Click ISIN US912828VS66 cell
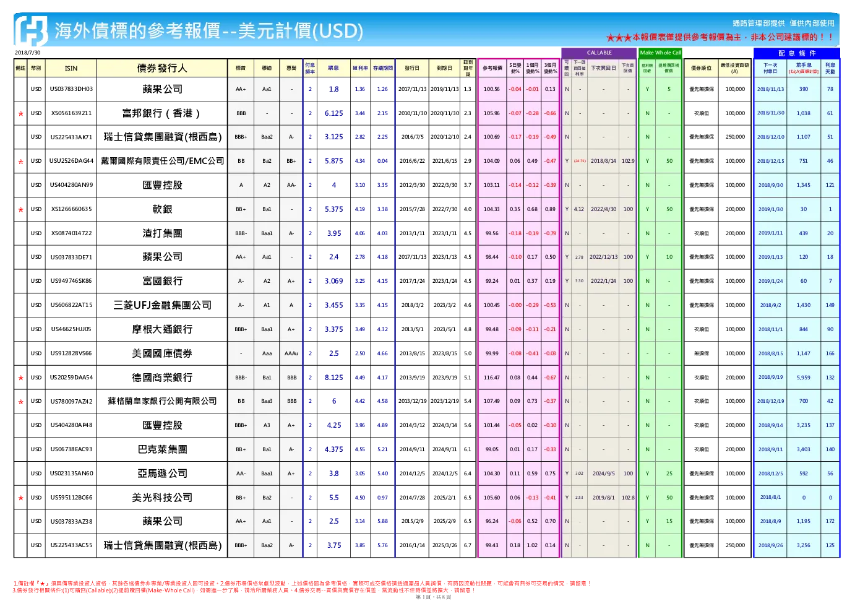 (71, 353)
